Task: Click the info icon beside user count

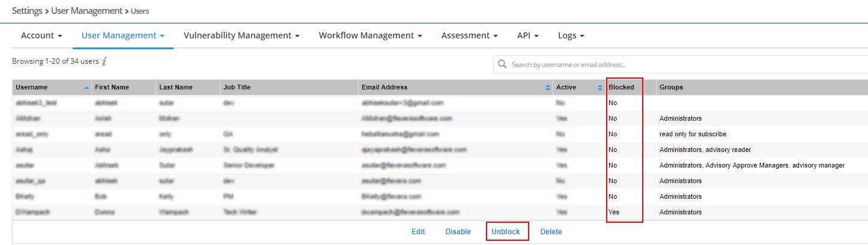Action: pyautogui.click(x=105, y=61)
